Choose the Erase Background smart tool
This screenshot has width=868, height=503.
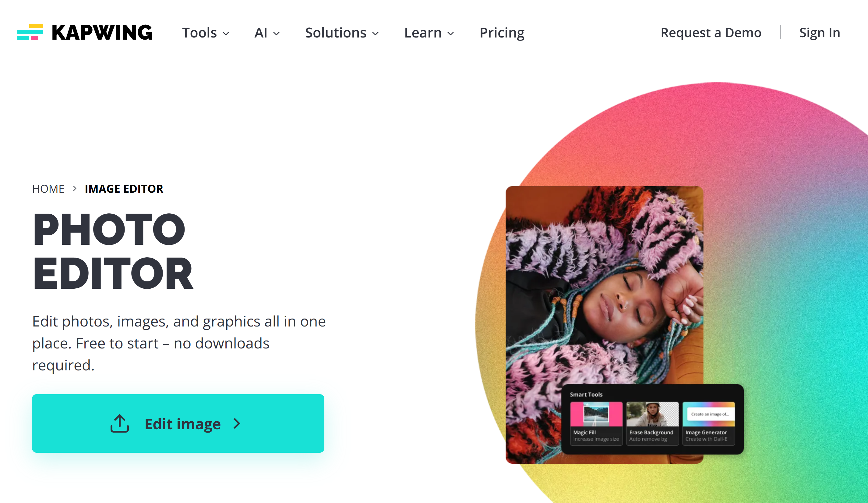[x=652, y=423]
